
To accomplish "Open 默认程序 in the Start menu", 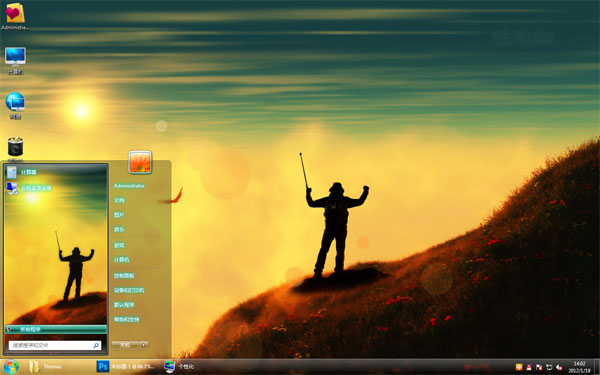I will pos(124,305).
